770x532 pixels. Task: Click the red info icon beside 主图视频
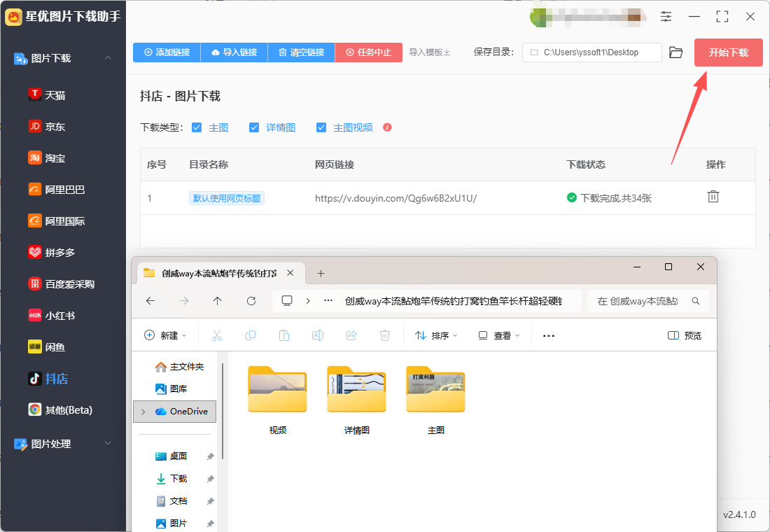[388, 127]
